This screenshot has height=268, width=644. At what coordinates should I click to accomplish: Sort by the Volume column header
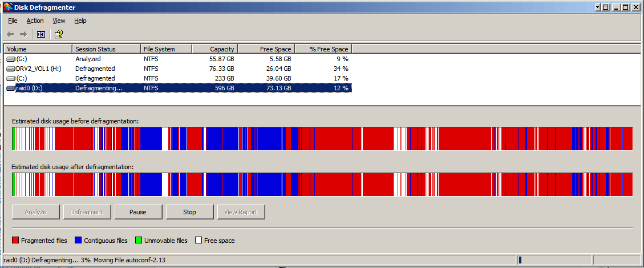tap(38, 49)
